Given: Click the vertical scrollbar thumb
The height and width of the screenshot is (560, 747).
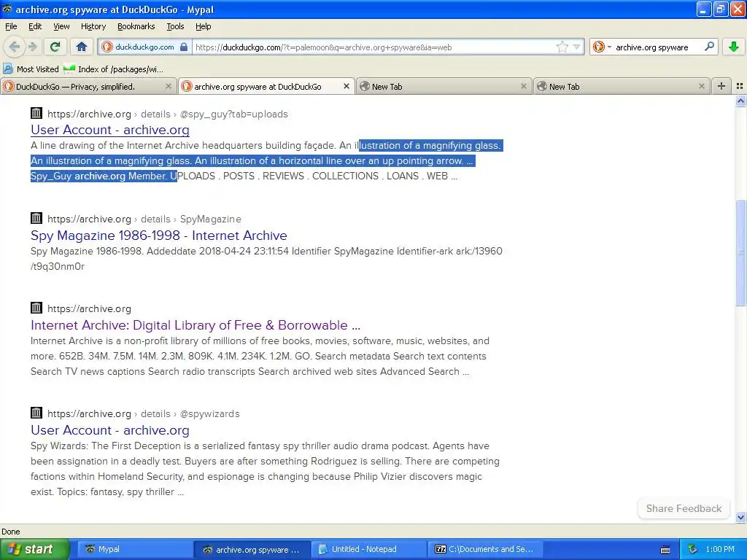Looking at the screenshot, I should pos(740,253).
